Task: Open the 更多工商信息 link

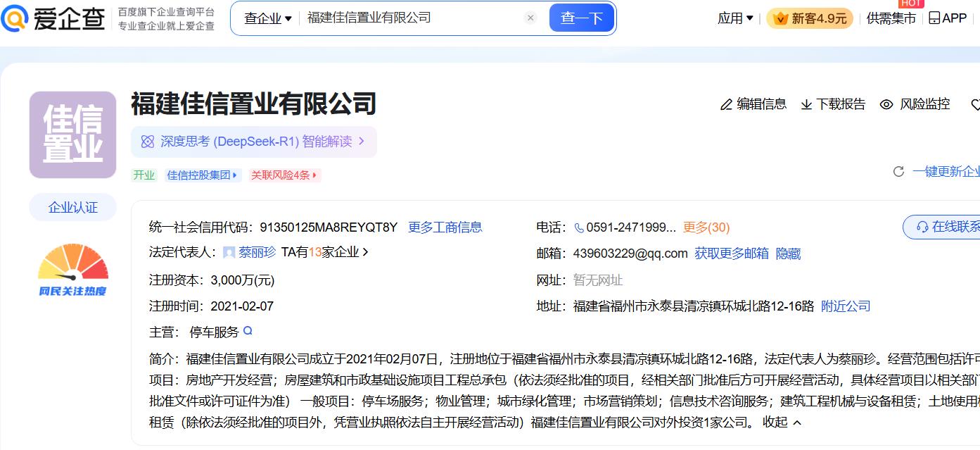Action: pyautogui.click(x=445, y=227)
